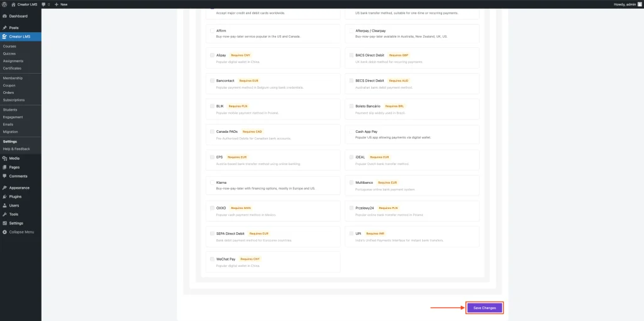The height and width of the screenshot is (321, 644).
Task: Go to Coupon in the sidebar
Action: coord(9,86)
